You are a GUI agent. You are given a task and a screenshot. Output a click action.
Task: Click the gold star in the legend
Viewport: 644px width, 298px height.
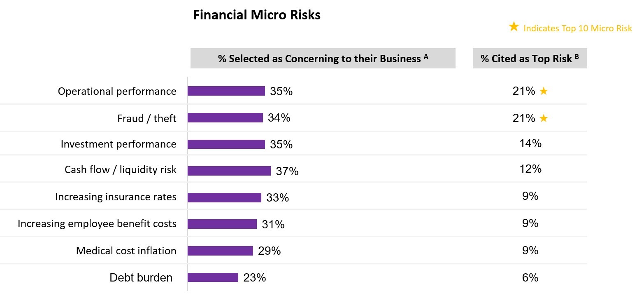coord(514,27)
